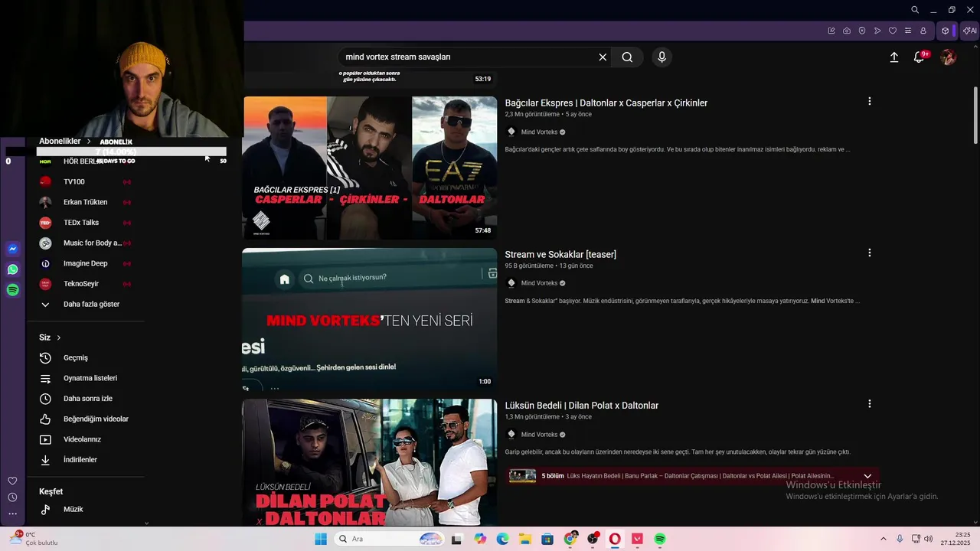Click the YouTube search magnifier button
The width and height of the screenshot is (980, 551).
tap(627, 57)
